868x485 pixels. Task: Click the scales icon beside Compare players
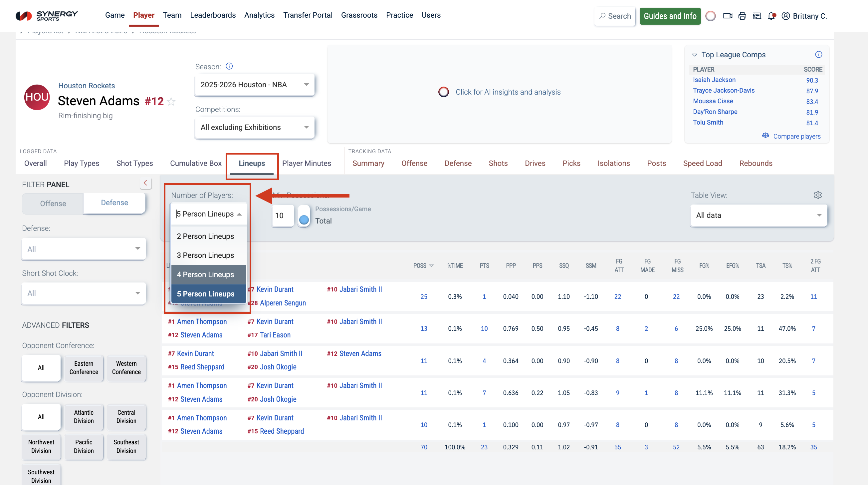tap(765, 136)
